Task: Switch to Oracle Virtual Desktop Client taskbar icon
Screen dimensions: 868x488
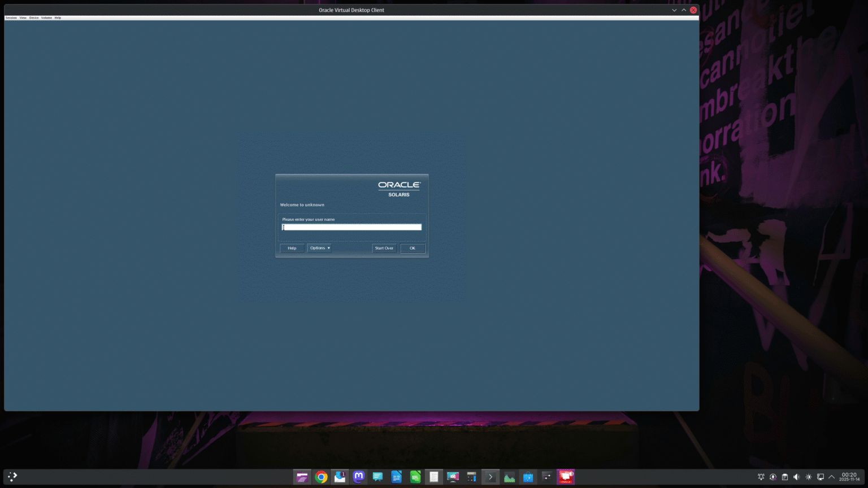Action: coord(565,477)
